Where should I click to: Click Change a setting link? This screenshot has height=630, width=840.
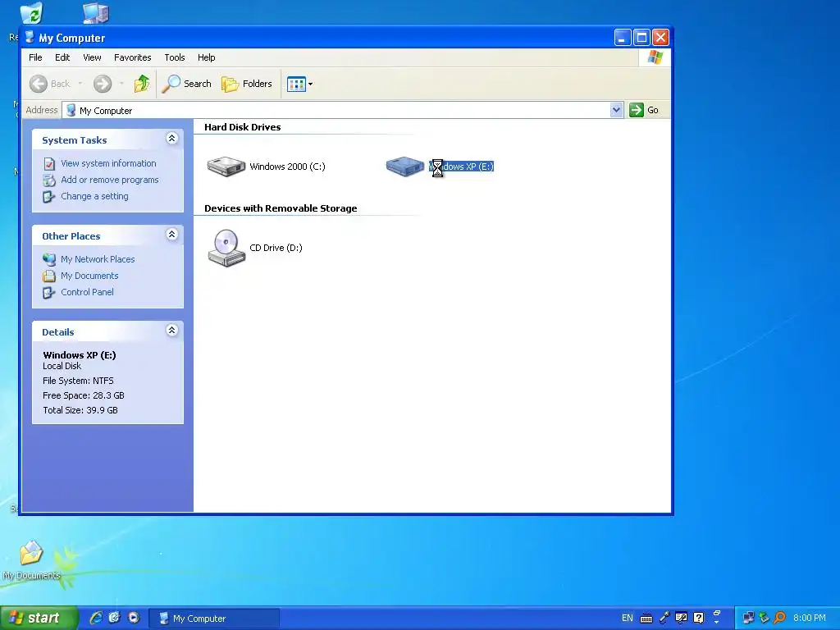coord(95,196)
